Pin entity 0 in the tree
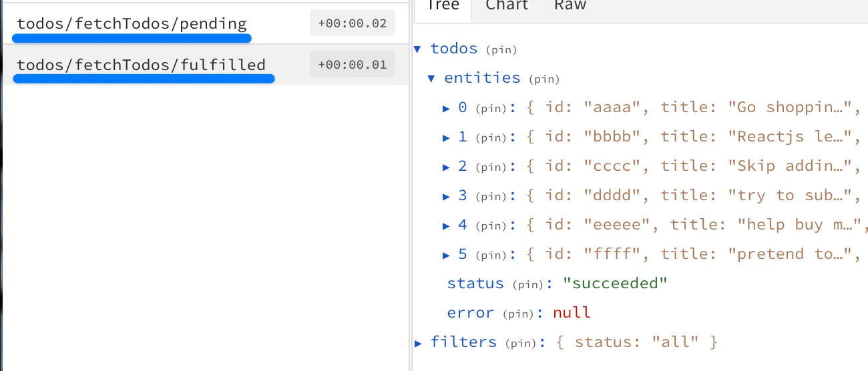Screen dimensions: 868x371 click(491, 109)
